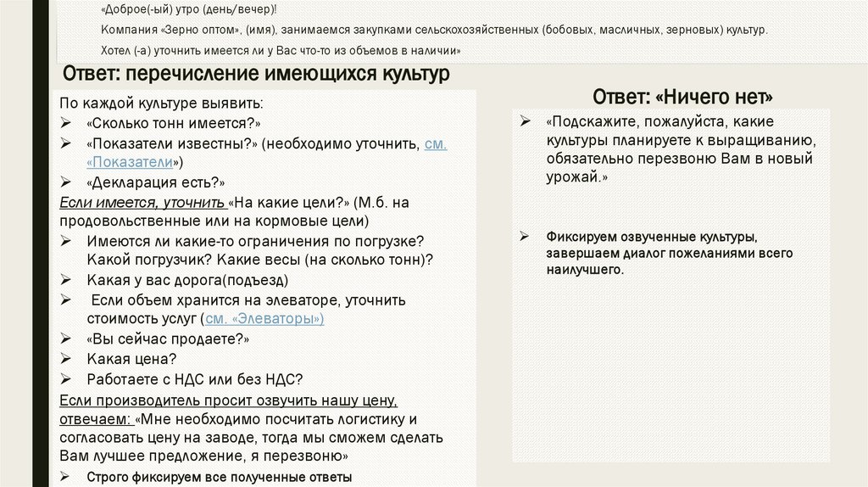Image resolution: width=868 pixels, height=487 pixels.
Task: Select «Строго фиксируем все полученные ответы»
Action: point(220,477)
